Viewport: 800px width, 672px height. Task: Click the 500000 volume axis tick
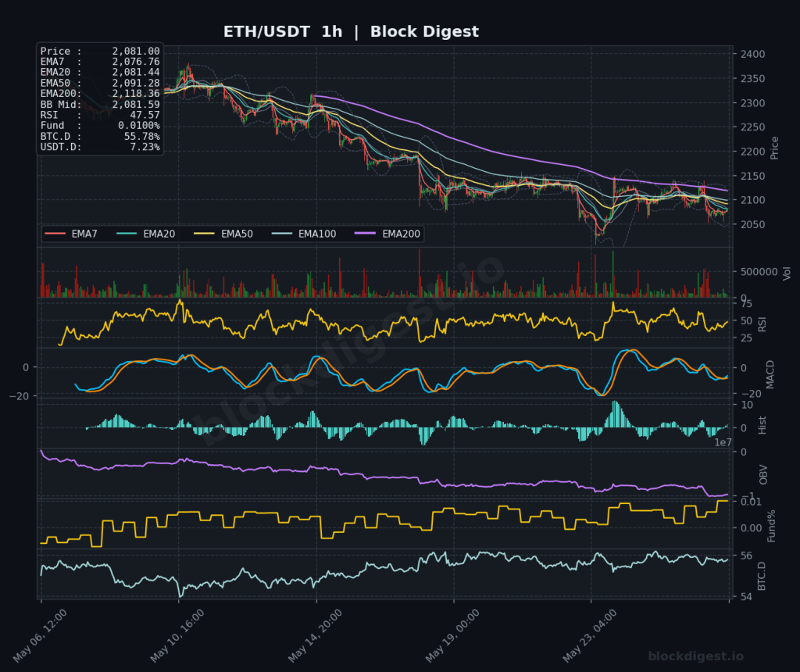click(x=759, y=272)
